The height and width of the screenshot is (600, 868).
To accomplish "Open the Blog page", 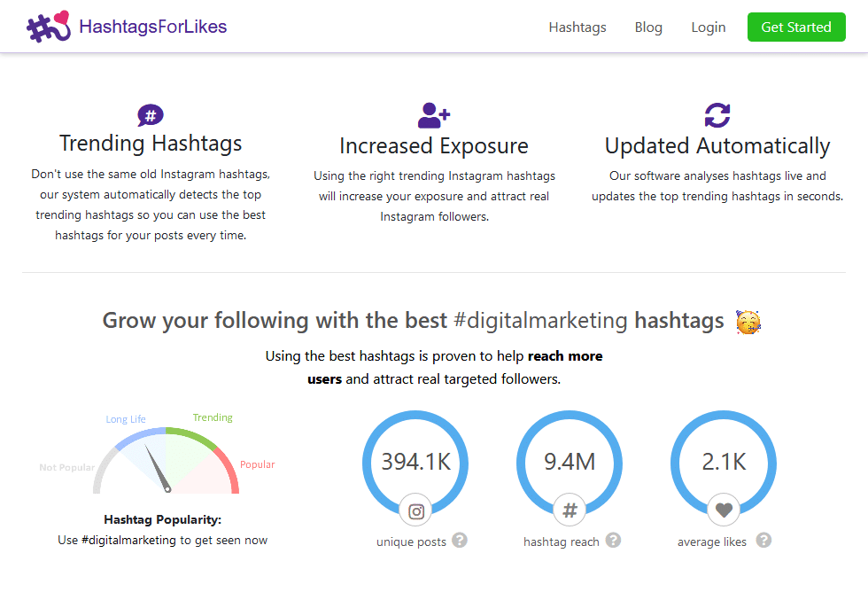I will click(x=648, y=27).
